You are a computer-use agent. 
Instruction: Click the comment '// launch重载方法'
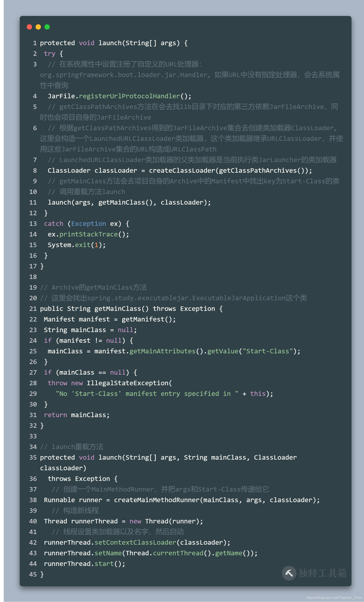point(72,447)
